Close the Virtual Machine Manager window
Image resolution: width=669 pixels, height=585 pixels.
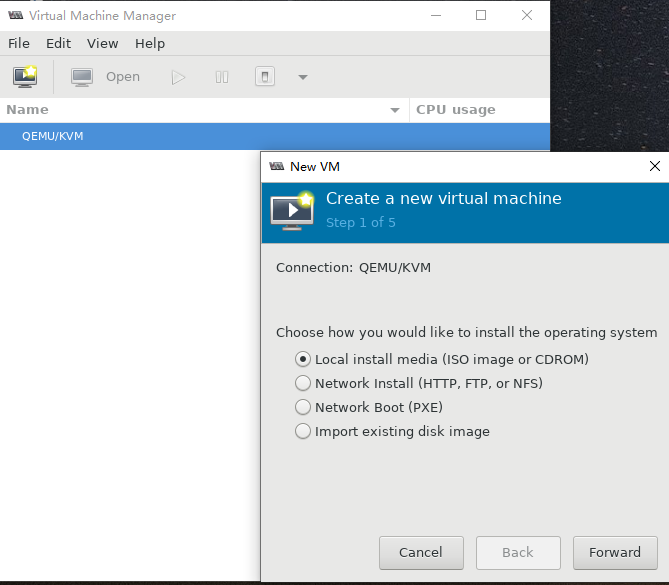[x=526, y=15]
